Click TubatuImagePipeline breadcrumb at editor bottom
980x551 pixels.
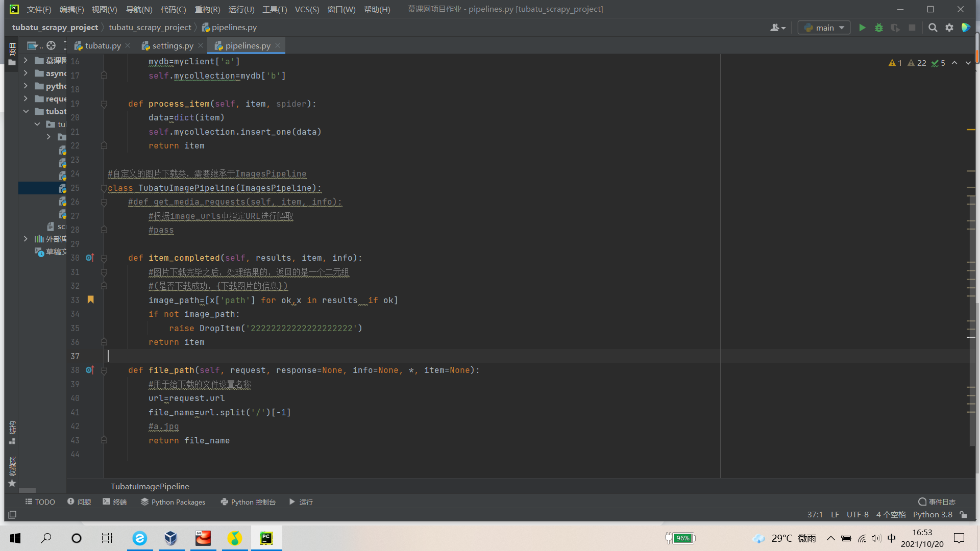150,487
